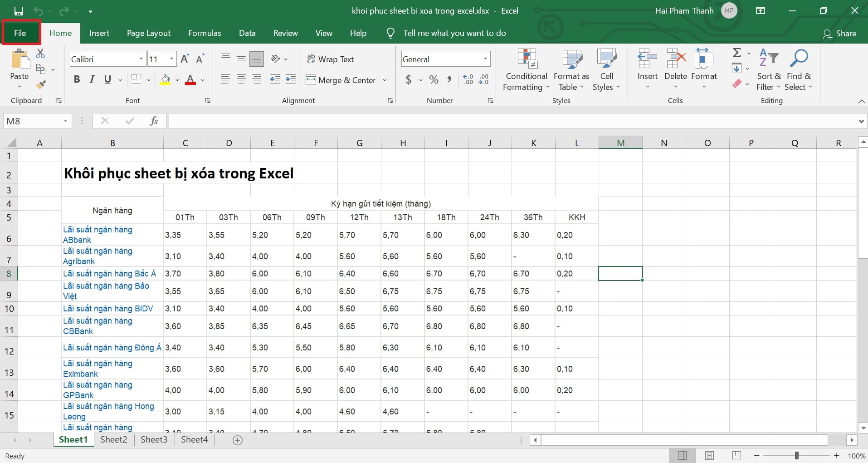Screen dimensions: 868x463
Task: Open Lãi suất ngân hàng BIDV link
Action: [108, 309]
